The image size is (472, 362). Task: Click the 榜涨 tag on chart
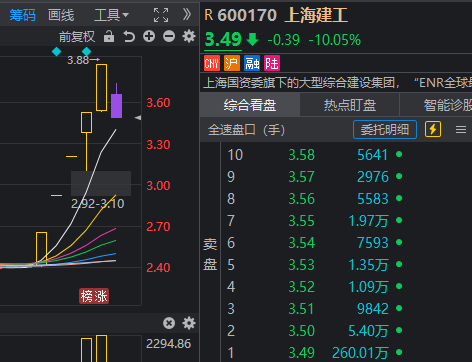tap(94, 296)
